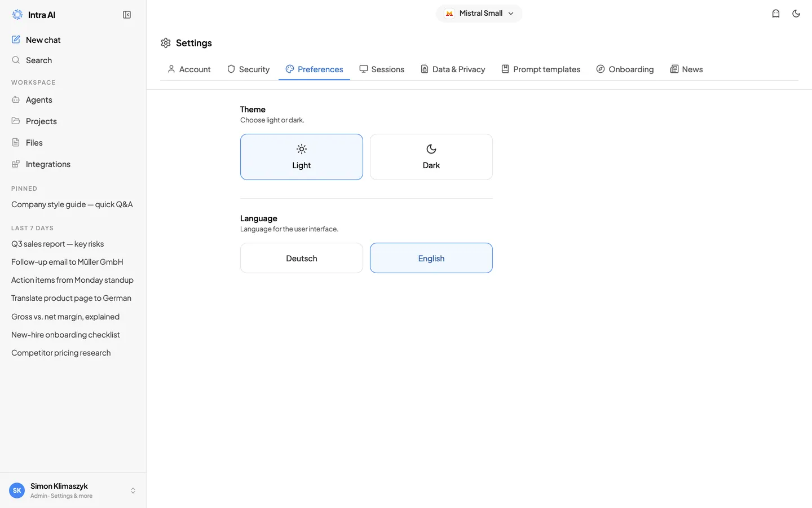Open Projects in the workspace
This screenshot has height=508, width=812.
pos(73,121)
